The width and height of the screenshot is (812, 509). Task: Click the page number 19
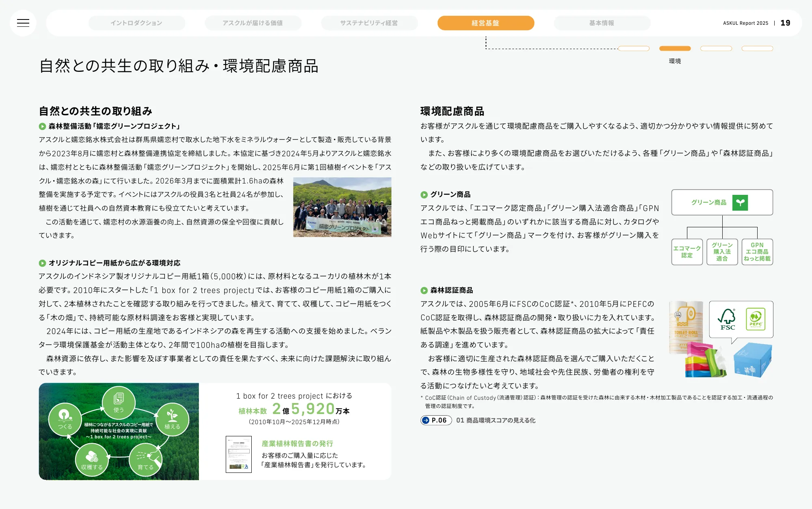coord(786,23)
